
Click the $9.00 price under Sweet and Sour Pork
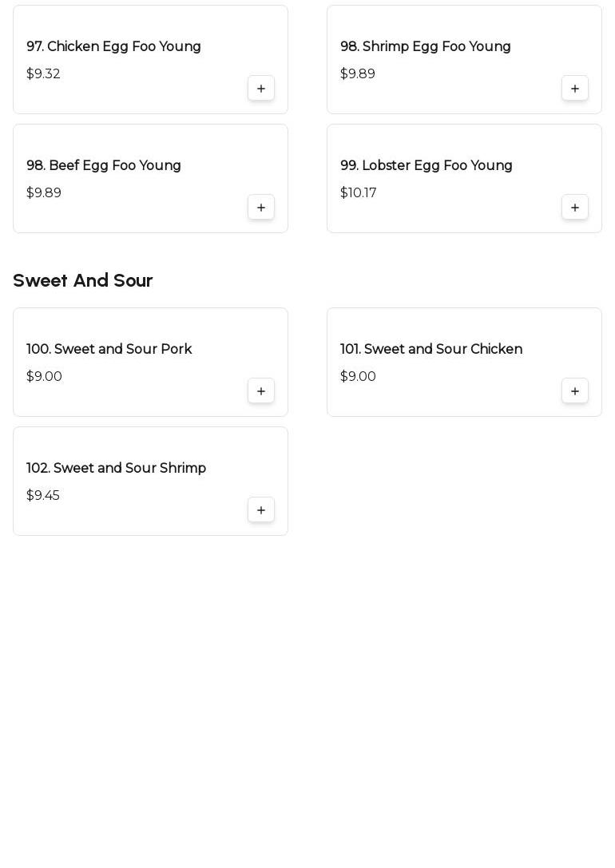(x=44, y=377)
